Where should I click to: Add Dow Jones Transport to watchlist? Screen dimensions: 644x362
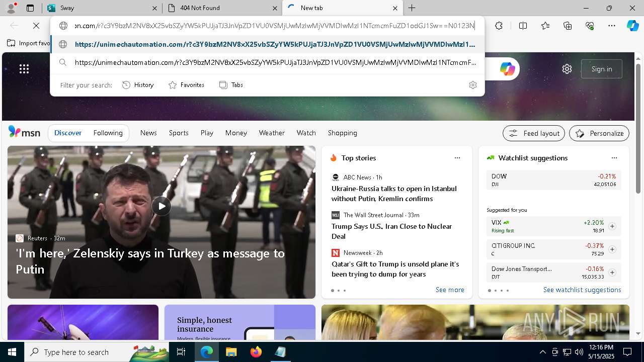tap(612, 273)
